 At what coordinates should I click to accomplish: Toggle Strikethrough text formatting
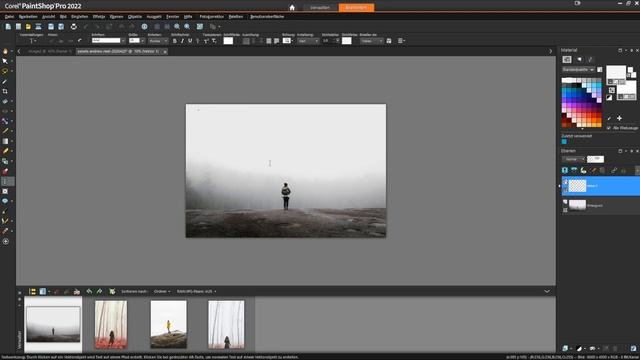[198, 41]
